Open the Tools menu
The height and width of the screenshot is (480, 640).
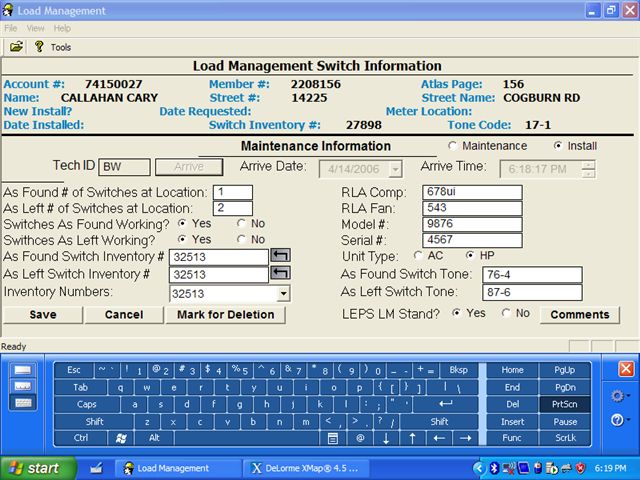(x=61, y=47)
